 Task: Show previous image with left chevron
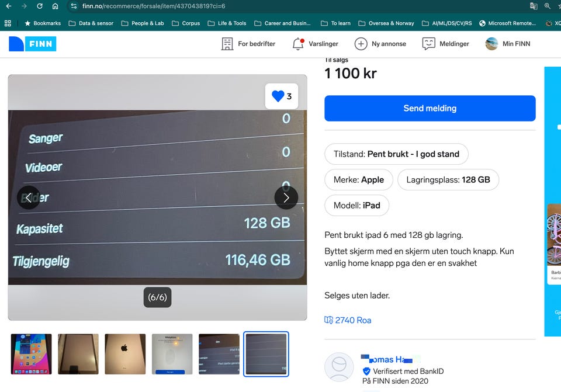[x=29, y=197]
